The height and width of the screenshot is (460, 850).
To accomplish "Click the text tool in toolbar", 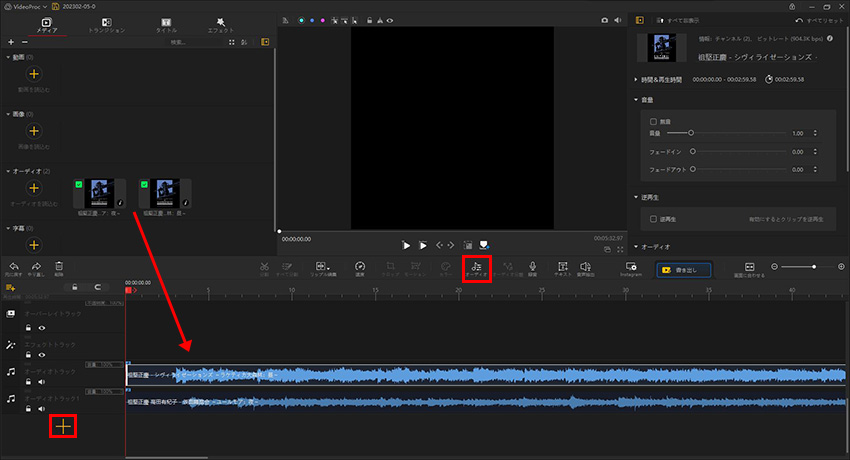I will 562,267.
